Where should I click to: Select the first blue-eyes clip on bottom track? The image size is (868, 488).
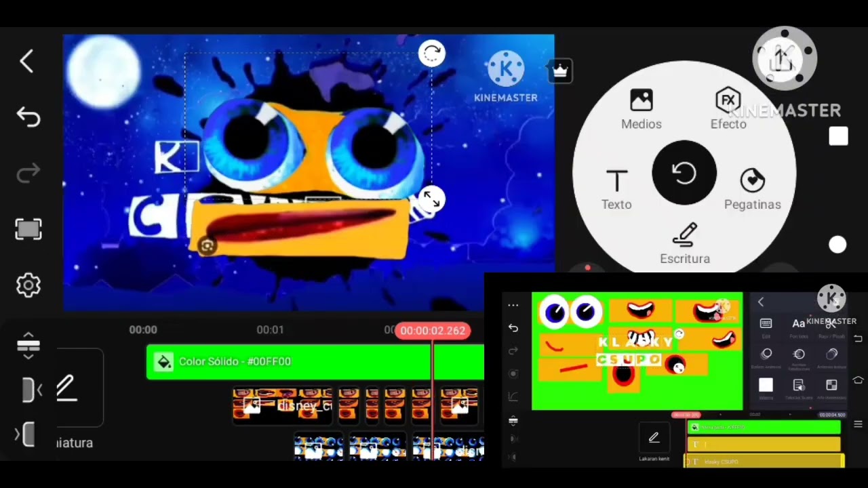319,447
